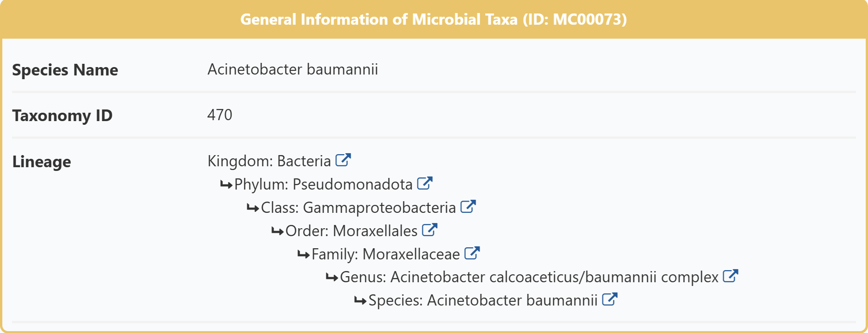Click the Taxonomy ID row label

pyautogui.click(x=62, y=116)
